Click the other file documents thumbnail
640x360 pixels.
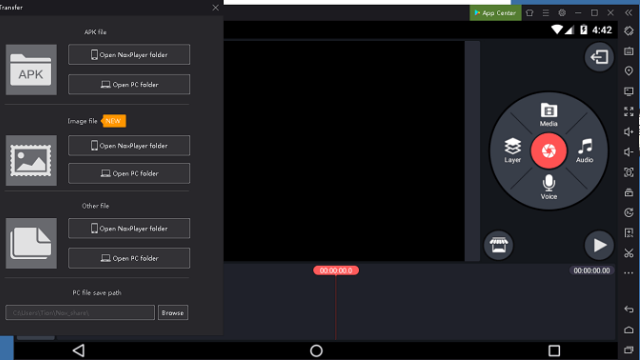31,243
